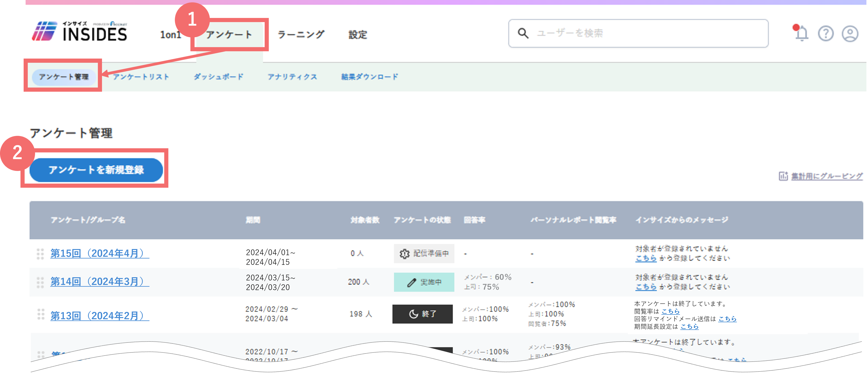Click メンバー：60% response rate
868x377 pixels.
point(488,277)
